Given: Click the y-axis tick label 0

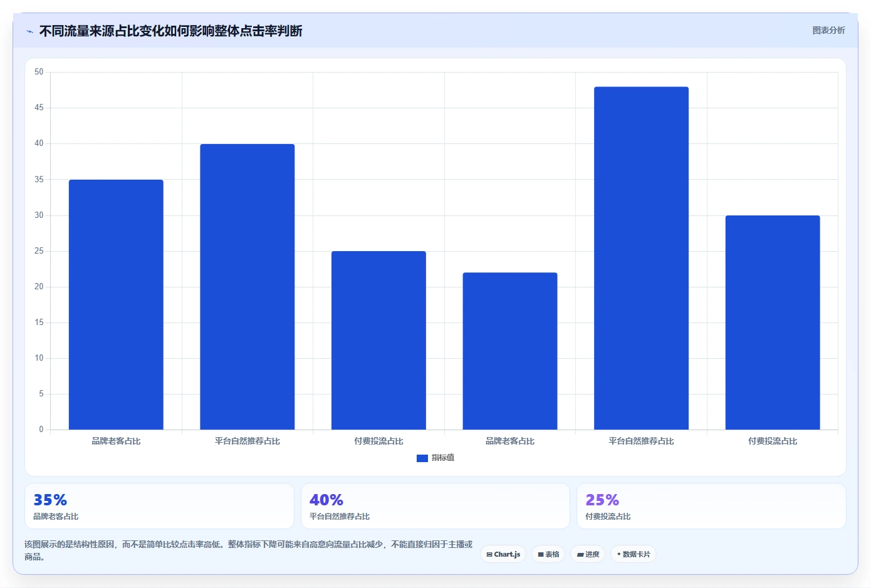Looking at the screenshot, I should (41, 430).
